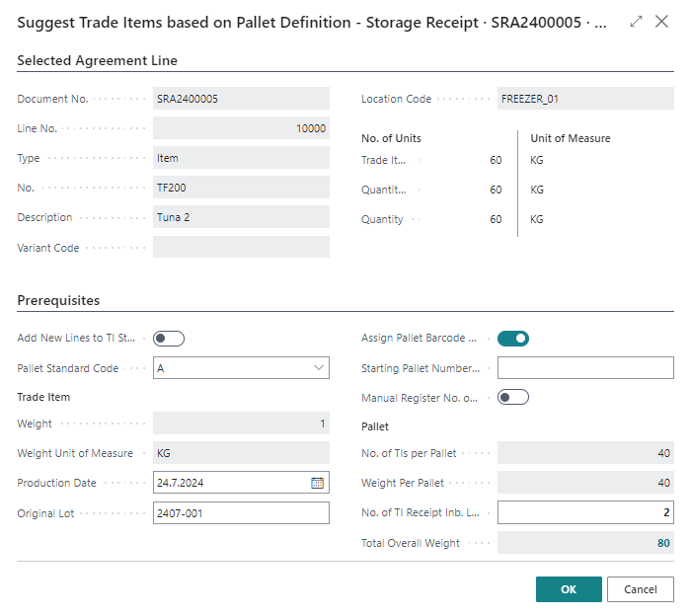
Task: Click the calendar icon in Production Date
Action: click(317, 483)
